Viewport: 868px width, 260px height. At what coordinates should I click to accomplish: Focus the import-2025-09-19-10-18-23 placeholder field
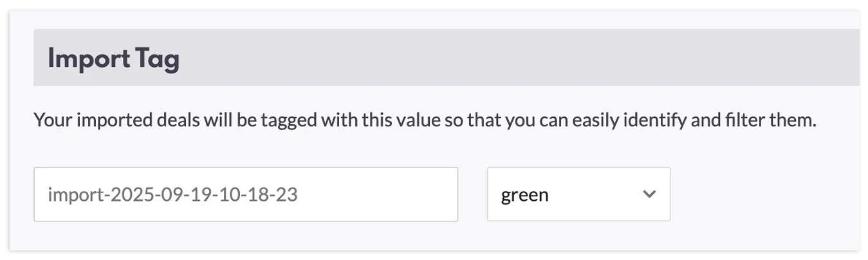point(245,194)
